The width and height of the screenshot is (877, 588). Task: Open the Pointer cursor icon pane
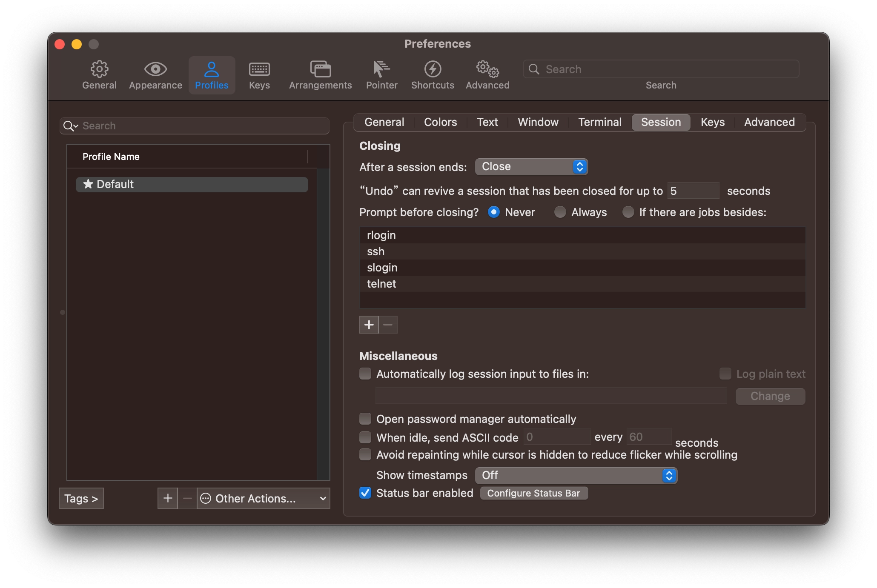click(381, 75)
